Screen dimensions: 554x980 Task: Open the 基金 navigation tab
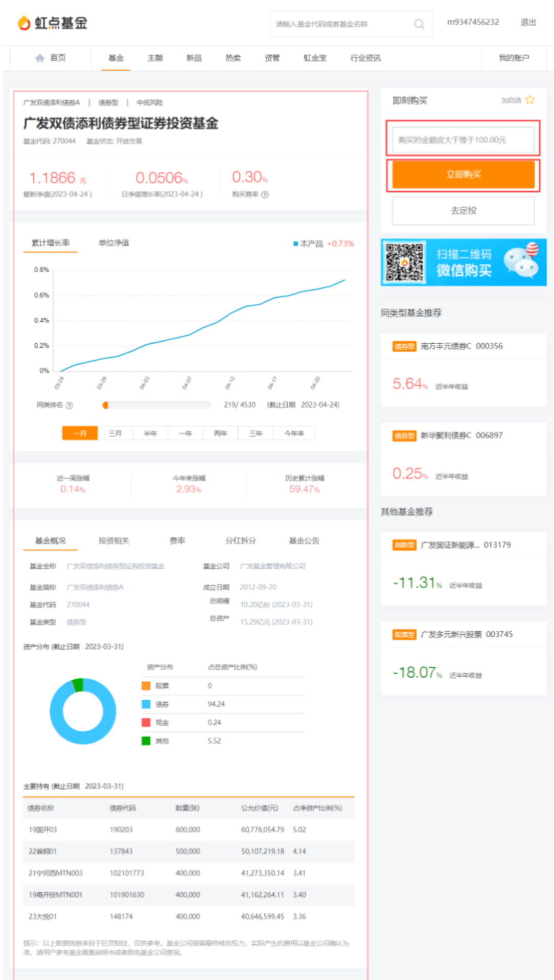pyautogui.click(x=116, y=58)
